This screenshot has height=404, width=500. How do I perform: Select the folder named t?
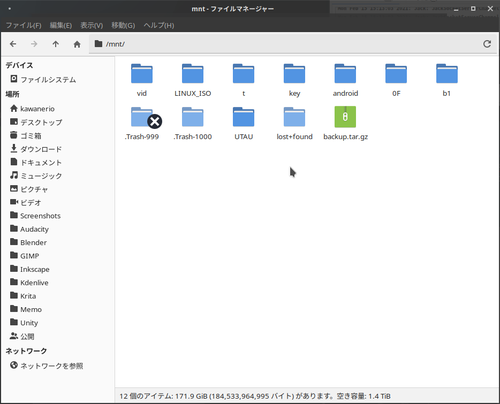[244, 73]
